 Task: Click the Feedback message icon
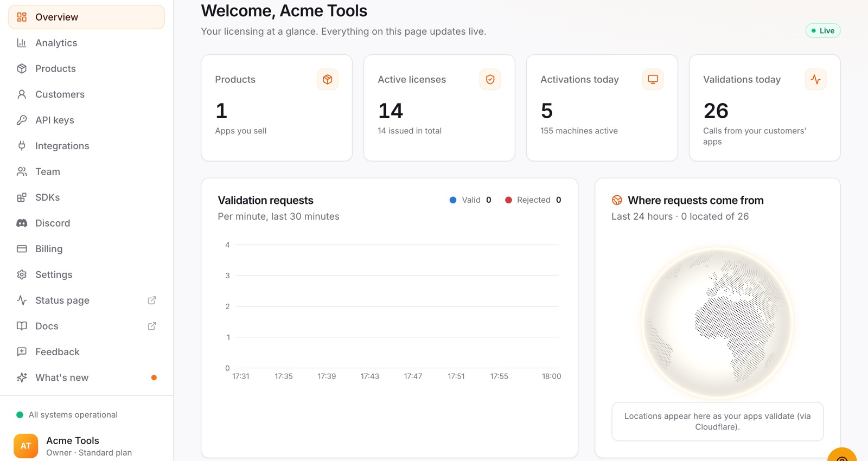click(22, 352)
